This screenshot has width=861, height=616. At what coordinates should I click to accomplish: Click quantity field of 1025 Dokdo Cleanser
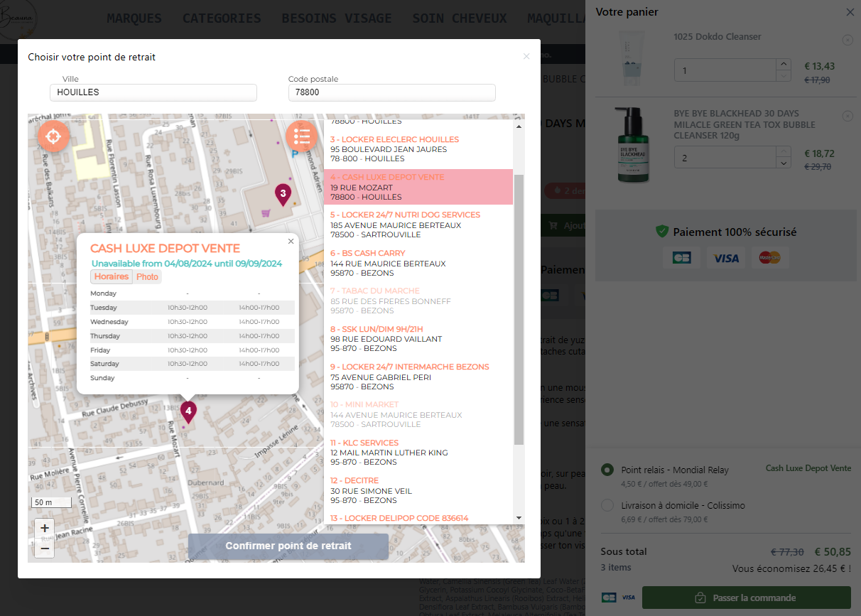[725, 70]
